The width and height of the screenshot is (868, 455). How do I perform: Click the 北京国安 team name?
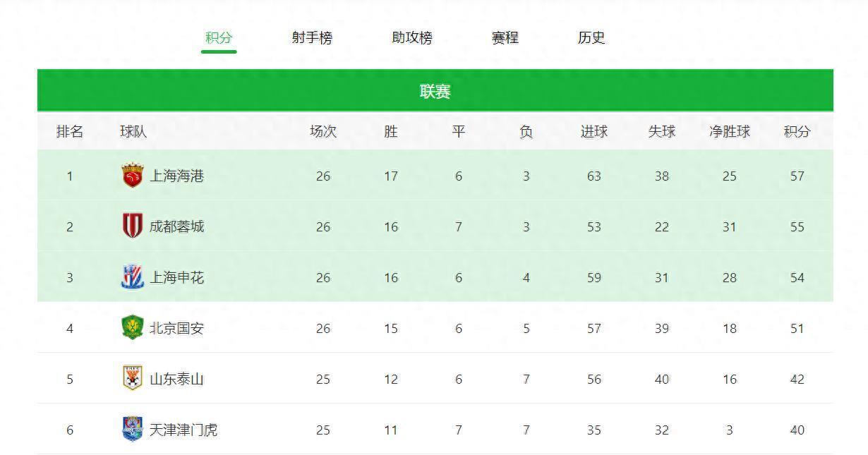tap(176, 328)
